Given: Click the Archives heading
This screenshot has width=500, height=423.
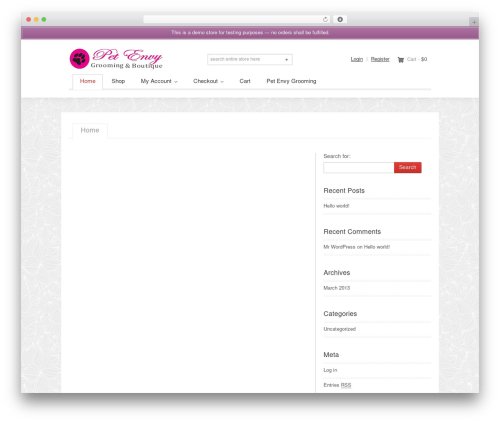Looking at the screenshot, I should coord(337,273).
